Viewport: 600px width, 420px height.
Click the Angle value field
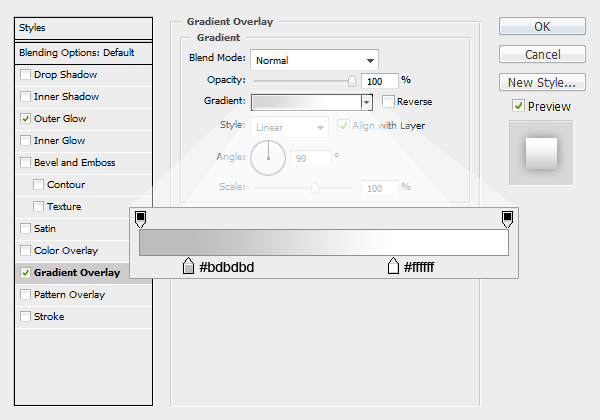[310, 158]
